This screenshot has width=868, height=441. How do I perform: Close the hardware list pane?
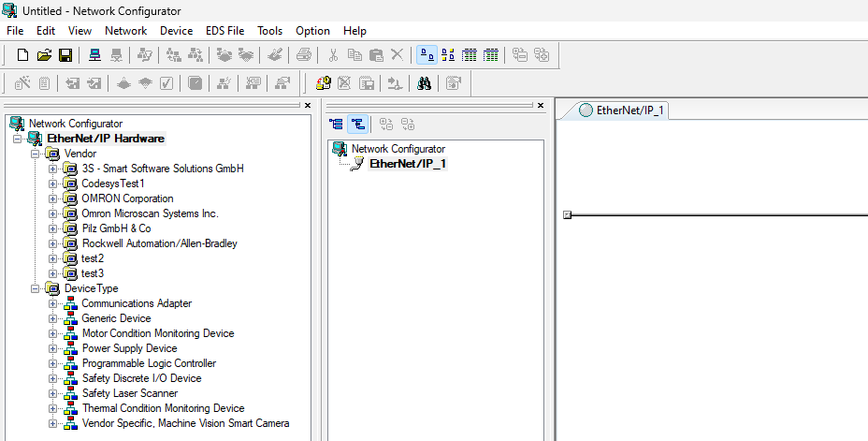(x=308, y=105)
